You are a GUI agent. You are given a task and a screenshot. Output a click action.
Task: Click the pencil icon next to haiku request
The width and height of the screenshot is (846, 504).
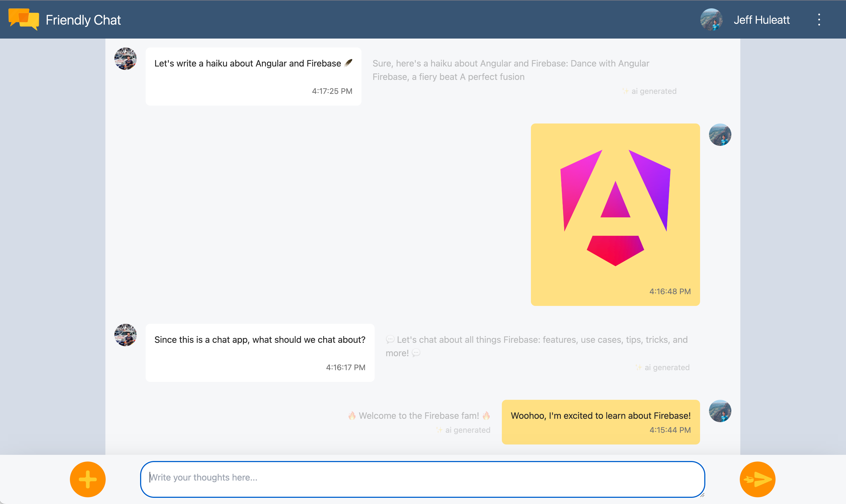click(349, 62)
